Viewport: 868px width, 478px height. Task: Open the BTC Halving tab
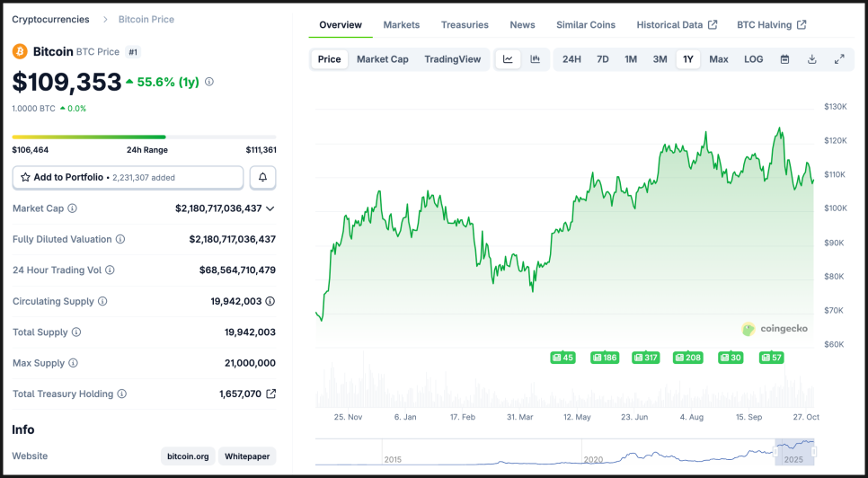click(771, 25)
